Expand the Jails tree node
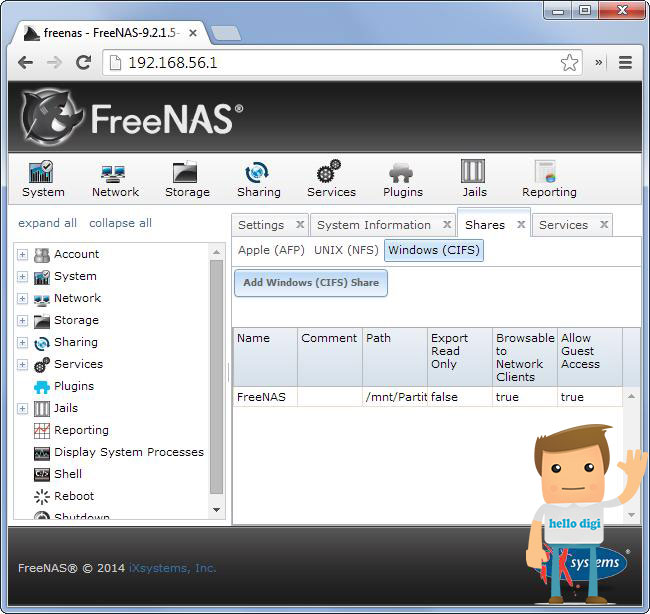The height and width of the screenshot is (614, 650). (x=22, y=408)
